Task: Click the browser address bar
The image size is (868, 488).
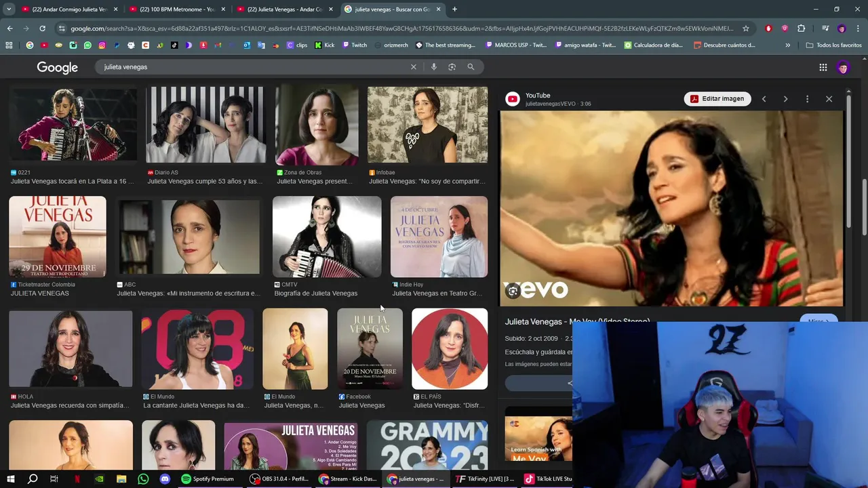Action: tap(401, 28)
